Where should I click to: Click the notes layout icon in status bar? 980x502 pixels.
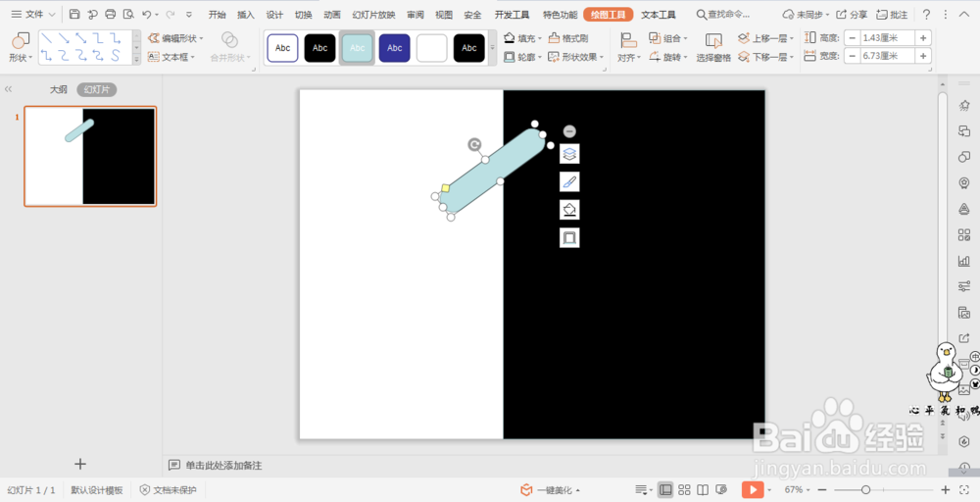click(642, 489)
